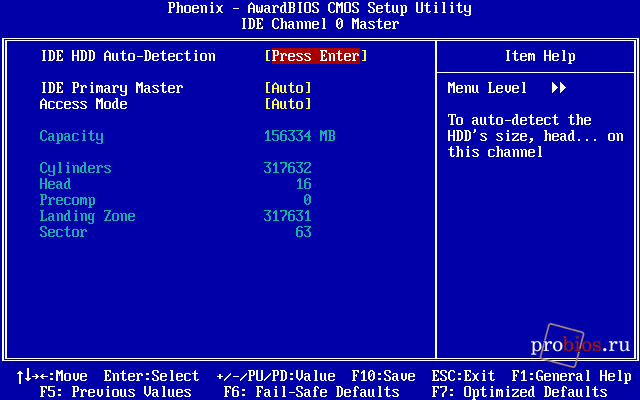Open Access Mode Auto option
Viewport: 640px width, 400px height.
pyautogui.click(x=288, y=104)
